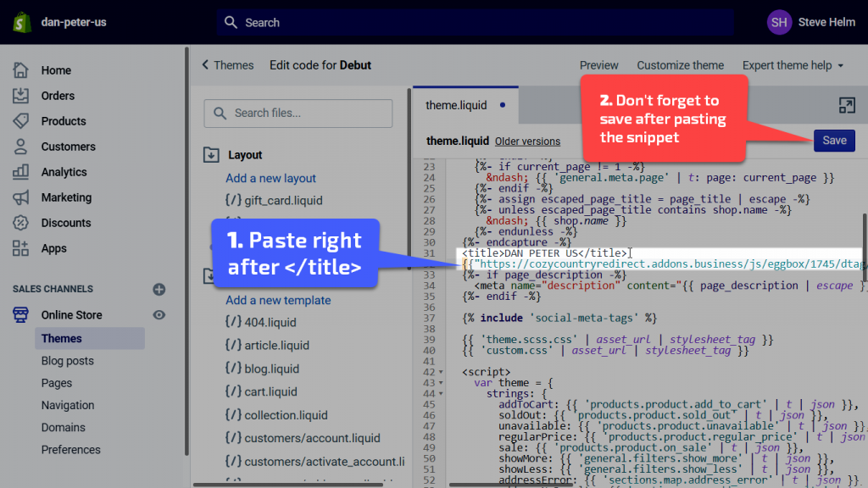The height and width of the screenshot is (488, 868).
Task: Click the Analytics bar chart icon
Action: (20, 172)
